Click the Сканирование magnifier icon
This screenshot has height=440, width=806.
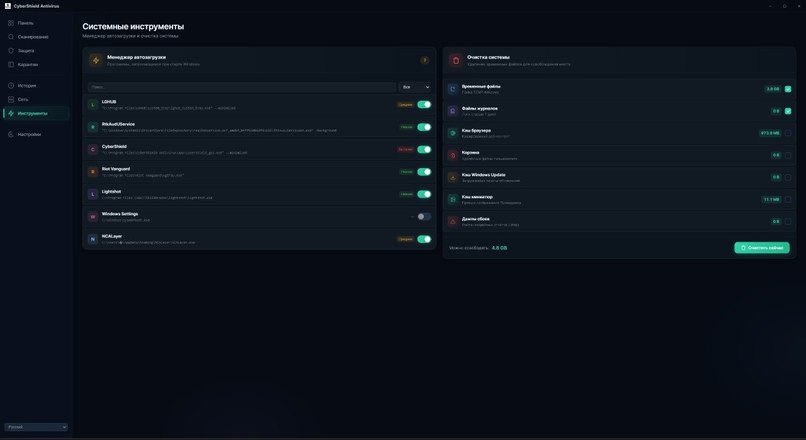tap(11, 37)
